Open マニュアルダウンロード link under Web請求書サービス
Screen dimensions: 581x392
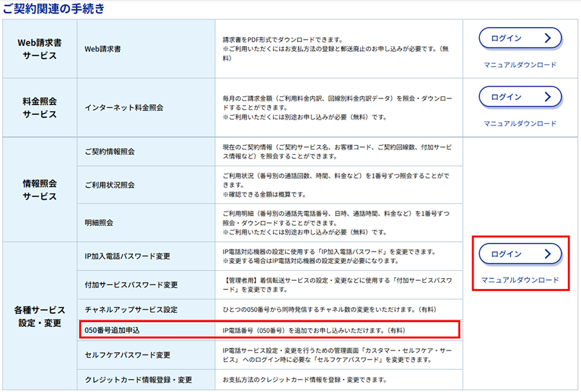(x=520, y=65)
